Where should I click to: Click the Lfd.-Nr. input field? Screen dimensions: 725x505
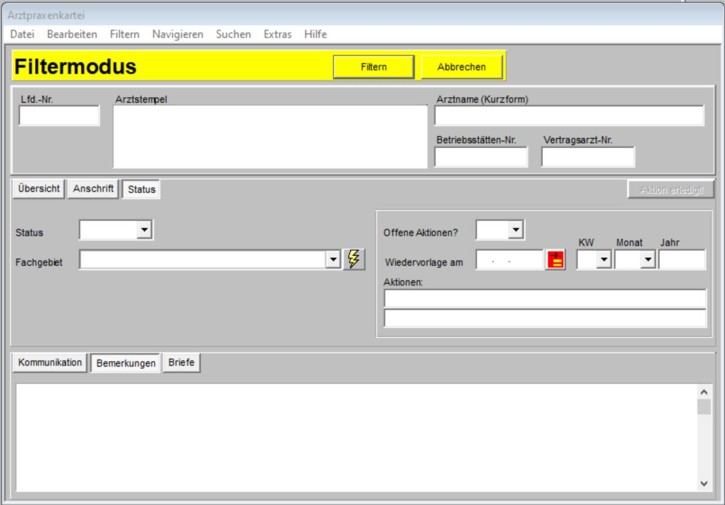(59, 116)
